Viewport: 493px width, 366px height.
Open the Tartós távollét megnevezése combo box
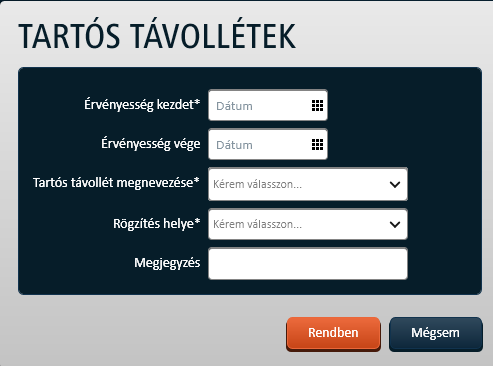[x=308, y=184]
